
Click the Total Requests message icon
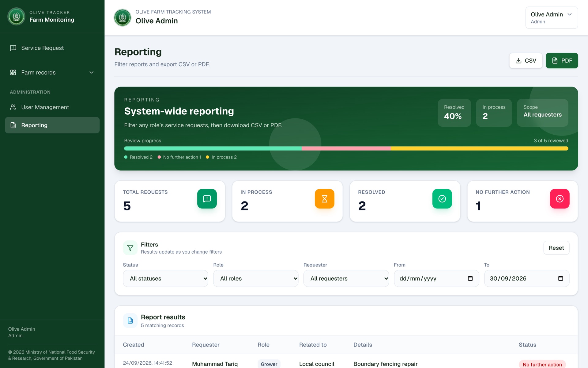click(x=207, y=199)
